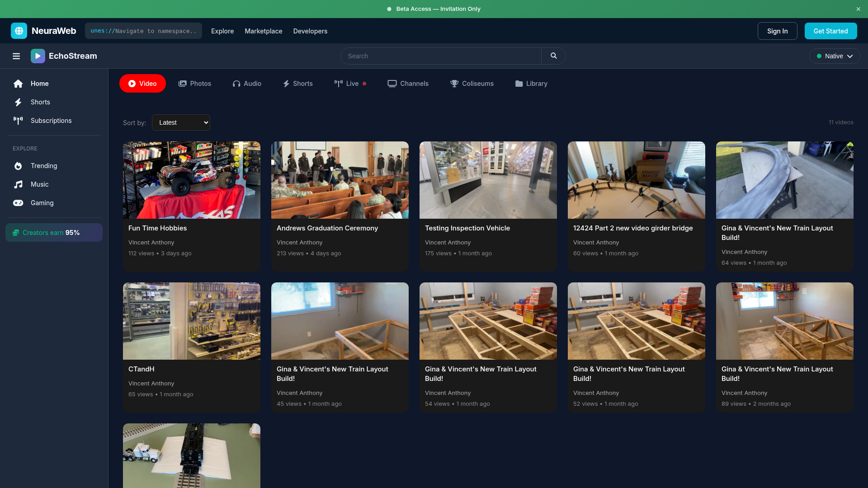Open the Testing Inspection Vehicle thumbnail
Screen dimensions: 868x488
coord(488,180)
